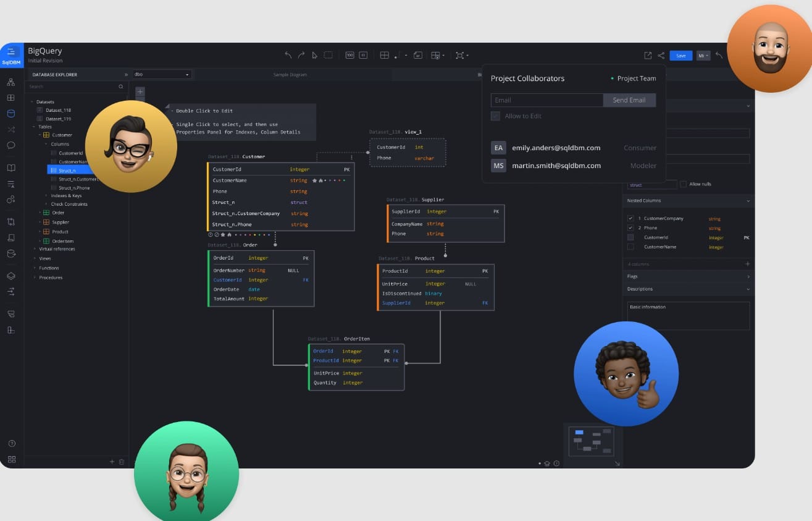The image size is (812, 521).
Task: Click the blue Save button
Action: pos(681,56)
